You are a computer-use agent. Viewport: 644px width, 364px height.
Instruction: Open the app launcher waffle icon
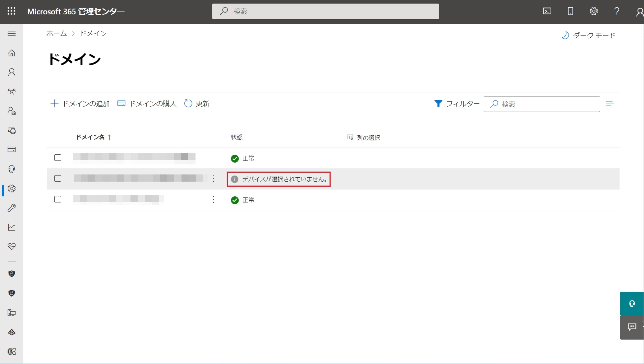point(11,11)
